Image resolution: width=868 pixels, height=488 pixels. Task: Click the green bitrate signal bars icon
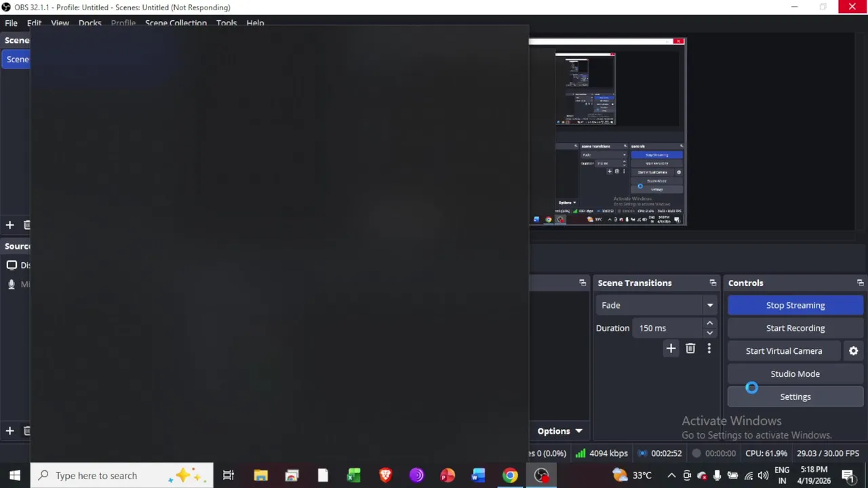click(580, 453)
